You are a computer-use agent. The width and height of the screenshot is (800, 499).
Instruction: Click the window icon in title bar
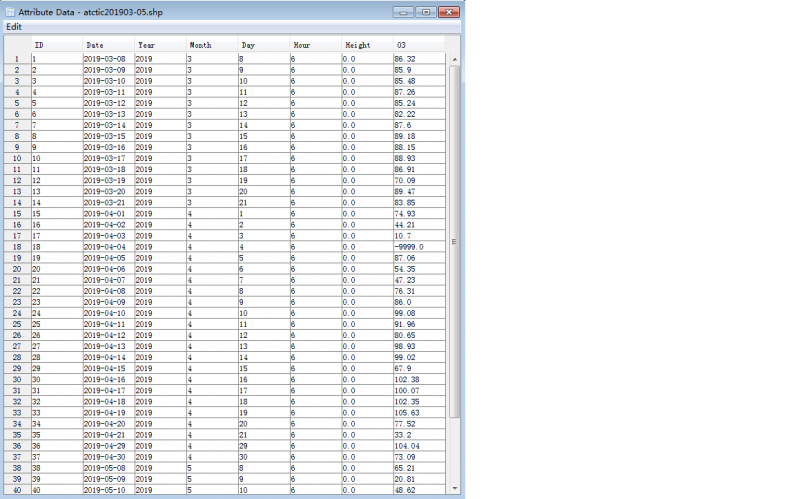pos(10,11)
